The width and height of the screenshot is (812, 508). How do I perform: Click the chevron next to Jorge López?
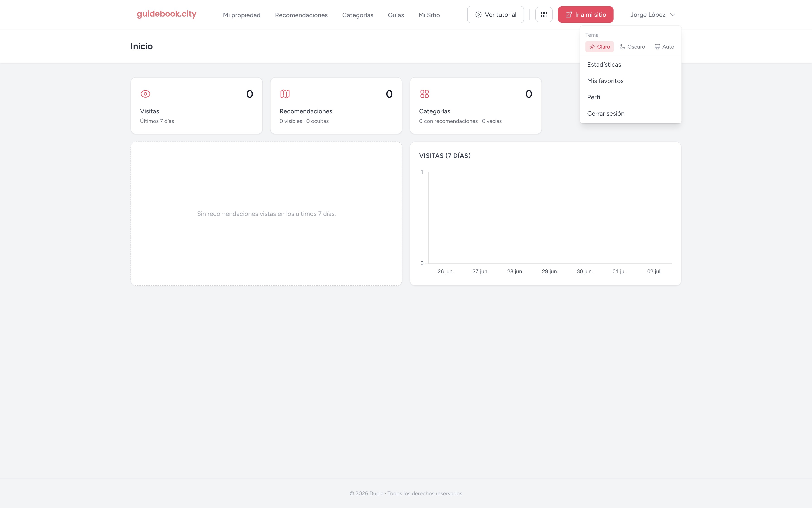click(x=673, y=15)
